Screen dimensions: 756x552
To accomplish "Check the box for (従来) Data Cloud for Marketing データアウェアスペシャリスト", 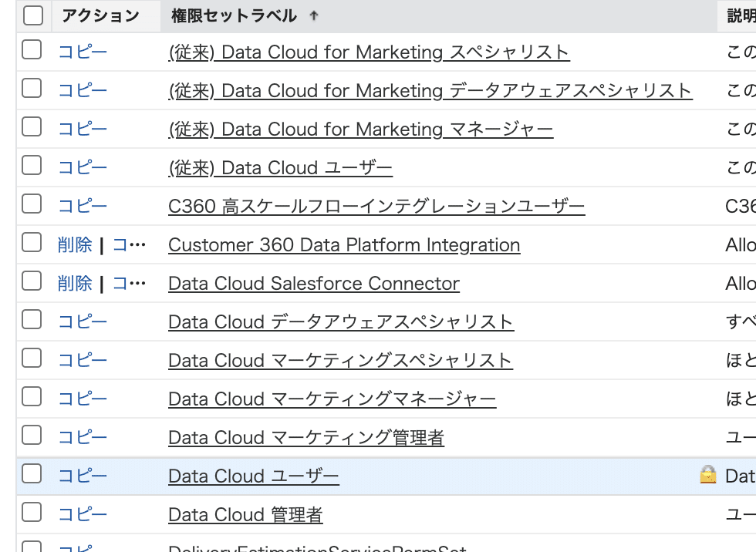I will (x=32, y=88).
